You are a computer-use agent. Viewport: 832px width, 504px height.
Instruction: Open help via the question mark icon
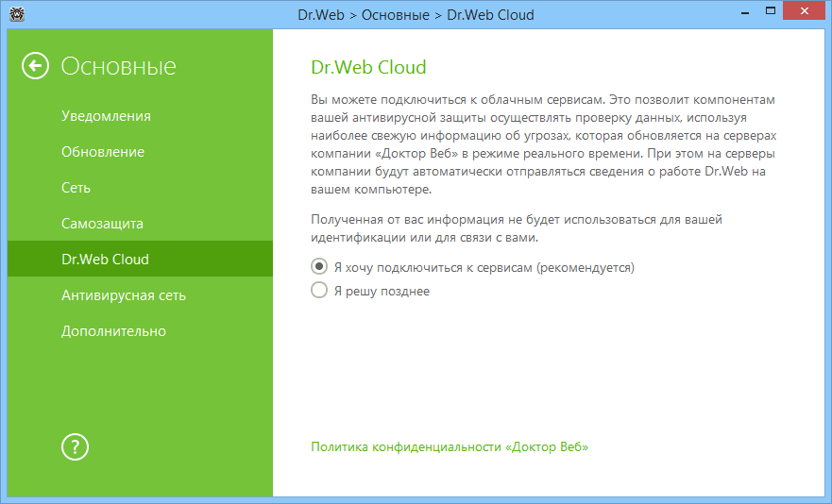point(75,446)
